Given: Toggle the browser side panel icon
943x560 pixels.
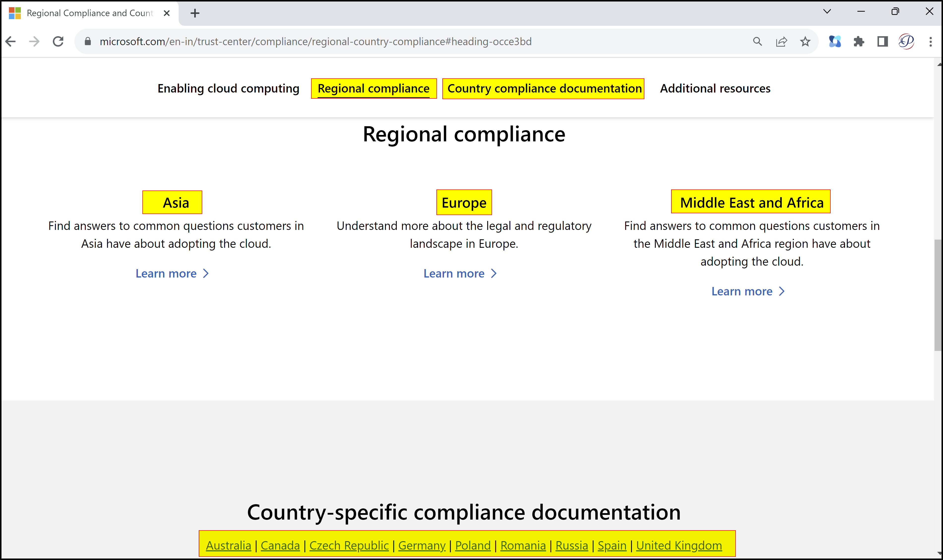Looking at the screenshot, I should click(882, 41).
